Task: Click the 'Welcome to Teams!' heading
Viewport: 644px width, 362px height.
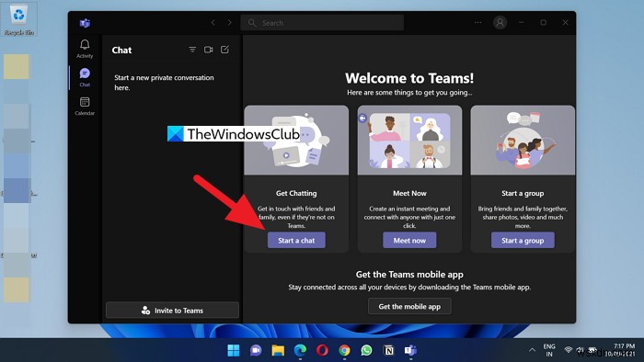Action: pos(409,78)
